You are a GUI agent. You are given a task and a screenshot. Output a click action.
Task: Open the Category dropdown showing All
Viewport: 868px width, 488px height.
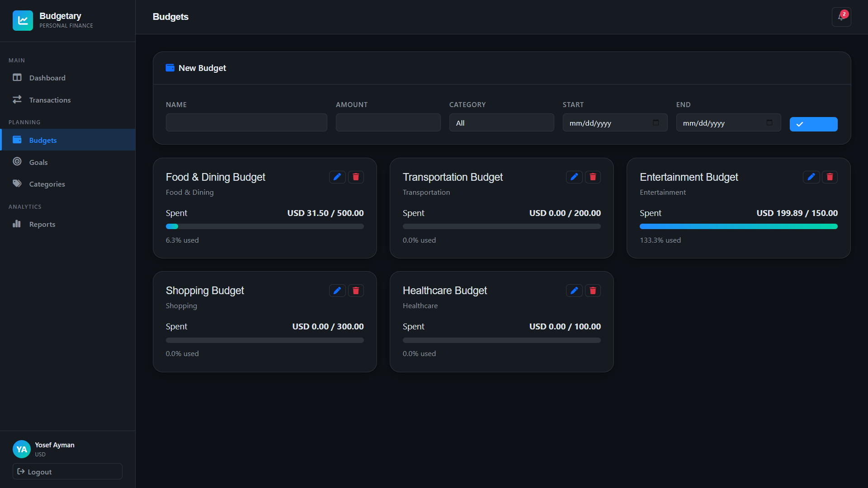501,122
